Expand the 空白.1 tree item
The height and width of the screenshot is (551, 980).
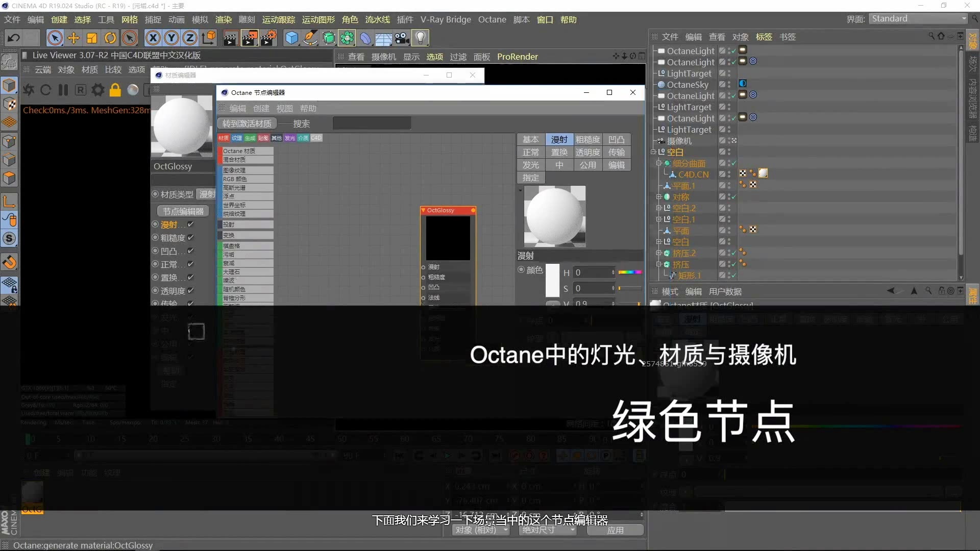[x=658, y=219]
